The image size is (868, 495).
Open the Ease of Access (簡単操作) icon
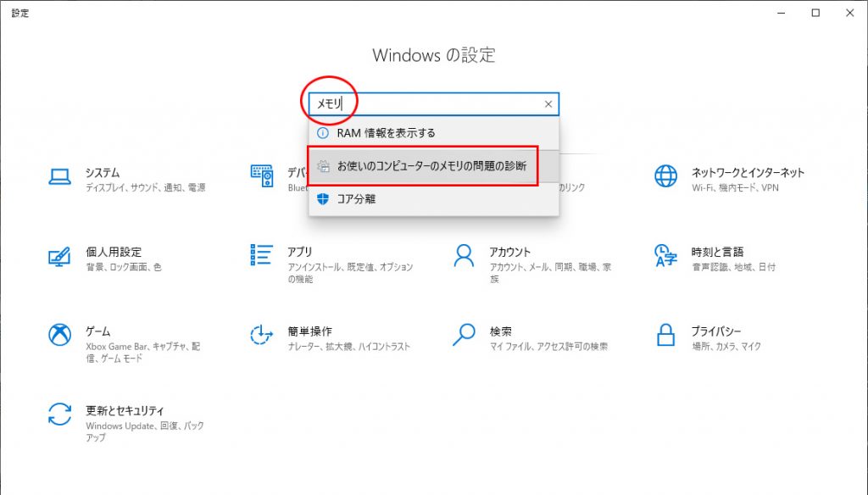click(x=261, y=336)
